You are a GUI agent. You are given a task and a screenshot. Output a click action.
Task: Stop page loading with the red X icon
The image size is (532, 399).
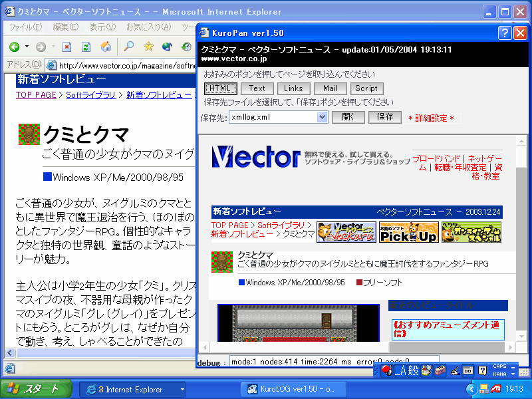pyautogui.click(x=67, y=47)
